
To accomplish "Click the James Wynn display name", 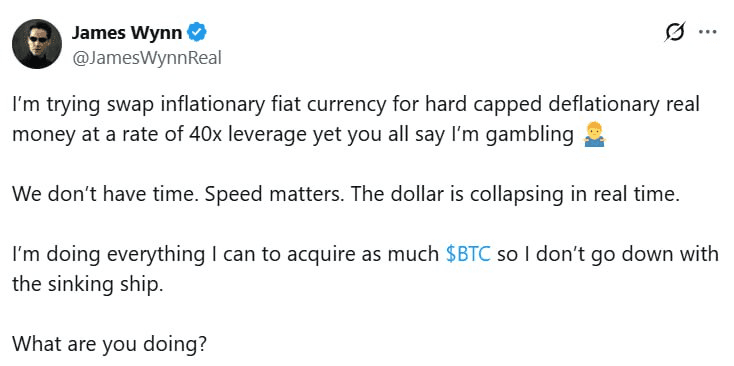I will 126,33.
